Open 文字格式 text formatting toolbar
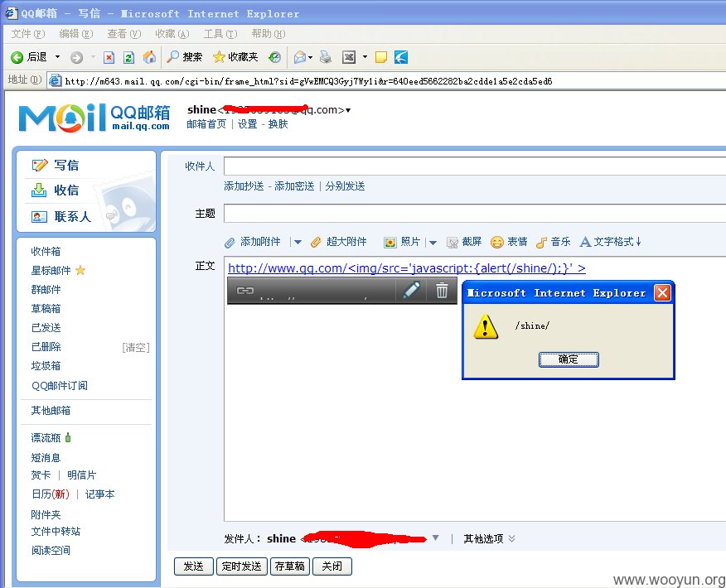The image size is (726, 588). point(611,242)
